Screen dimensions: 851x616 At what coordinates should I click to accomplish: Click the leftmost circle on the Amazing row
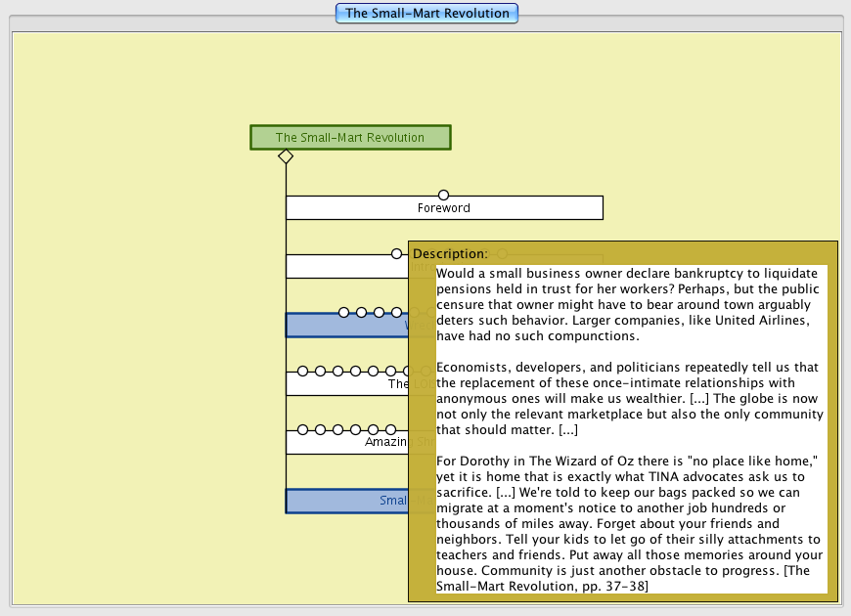[302, 430]
